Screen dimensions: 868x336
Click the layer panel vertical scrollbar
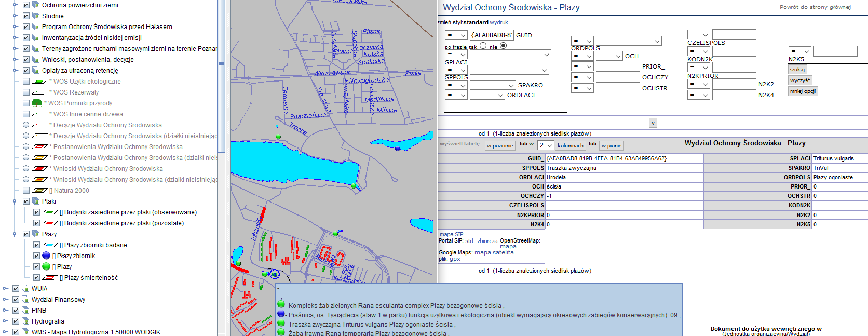(221, 63)
